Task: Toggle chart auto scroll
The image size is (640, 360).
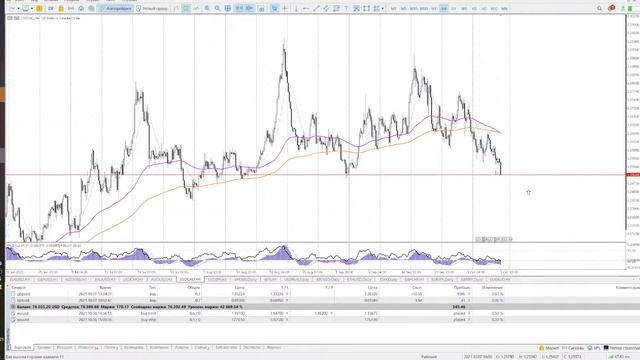Action: 239,9
